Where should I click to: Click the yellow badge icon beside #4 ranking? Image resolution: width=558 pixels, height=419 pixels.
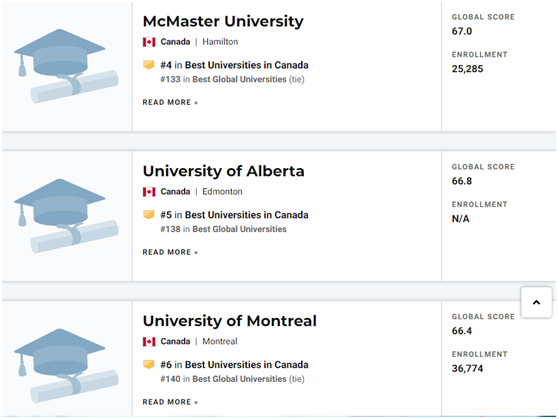(x=148, y=64)
